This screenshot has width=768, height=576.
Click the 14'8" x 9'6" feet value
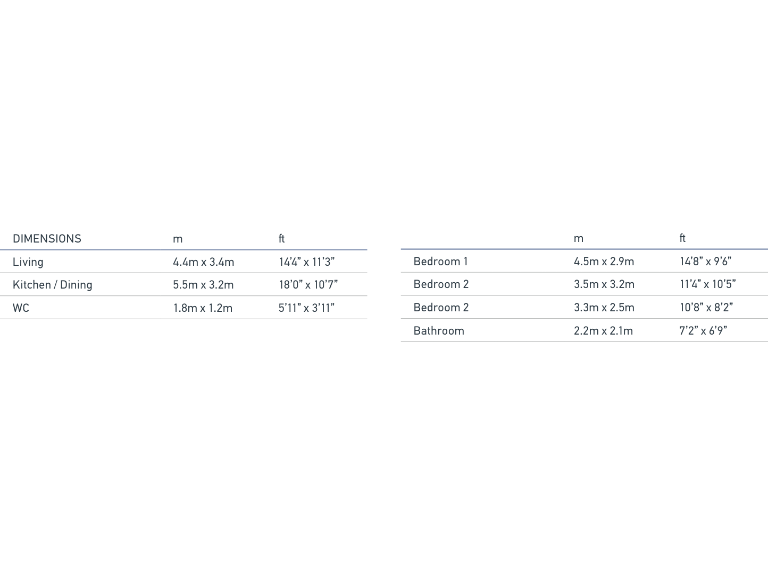705,262
